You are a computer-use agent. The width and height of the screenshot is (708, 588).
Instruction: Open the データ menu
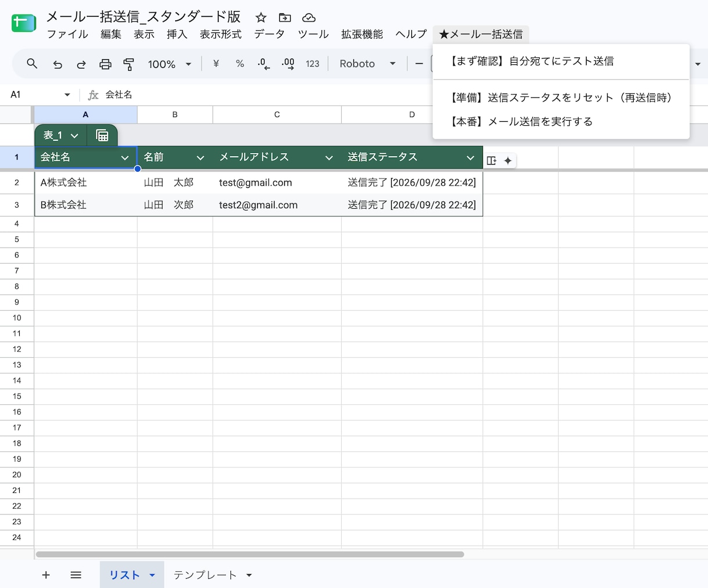coord(269,34)
